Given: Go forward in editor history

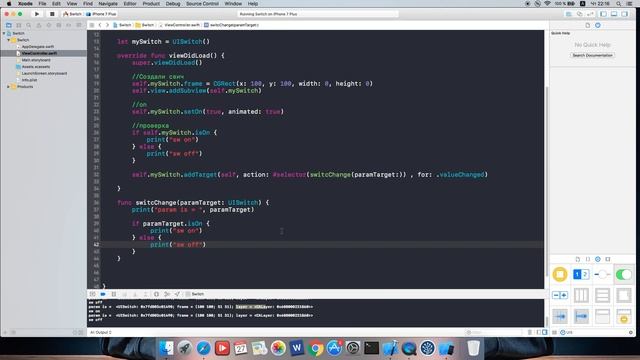Looking at the screenshot, I should point(107,25).
